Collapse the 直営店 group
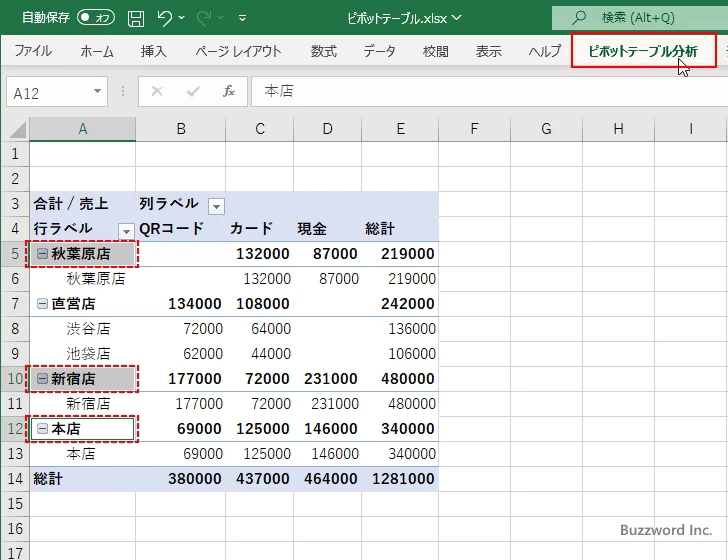This screenshot has height=560, width=728. pyautogui.click(x=42, y=303)
